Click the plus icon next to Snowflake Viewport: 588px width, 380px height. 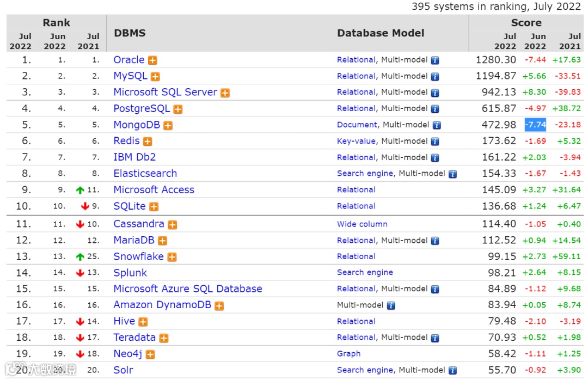pyautogui.click(x=172, y=257)
